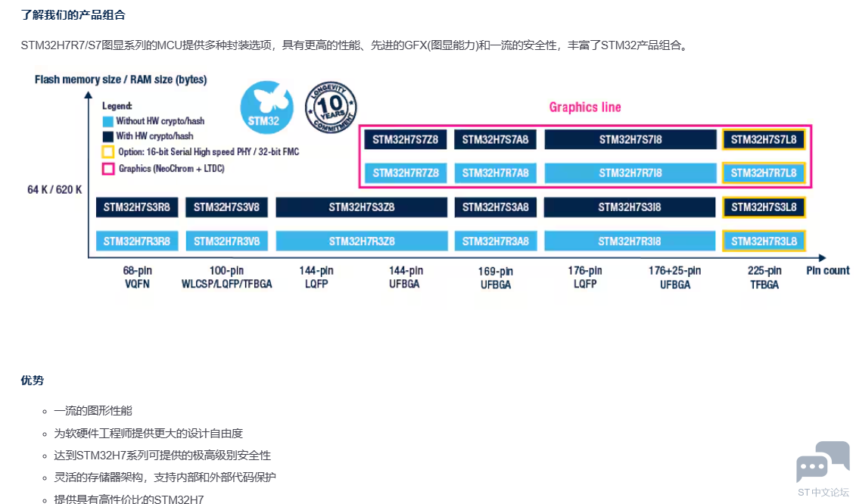Select the STM32H7R7L8 product box
The width and height of the screenshot is (856, 504).
click(x=764, y=173)
